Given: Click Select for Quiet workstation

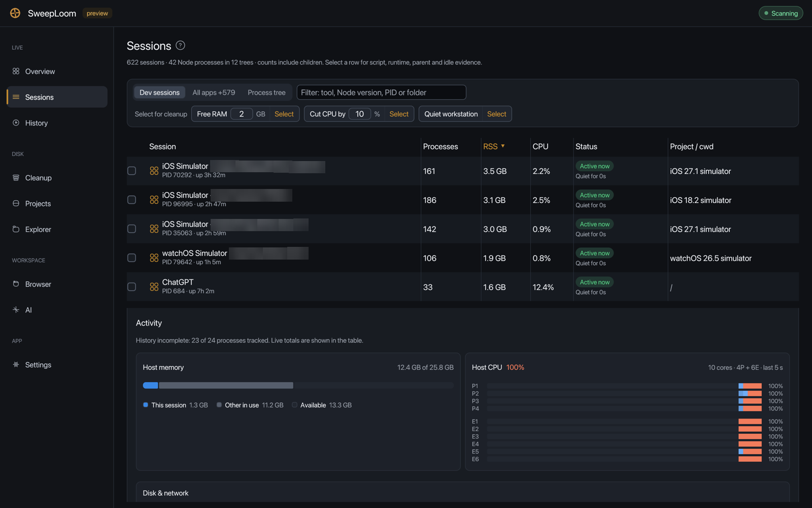Looking at the screenshot, I should tap(497, 114).
